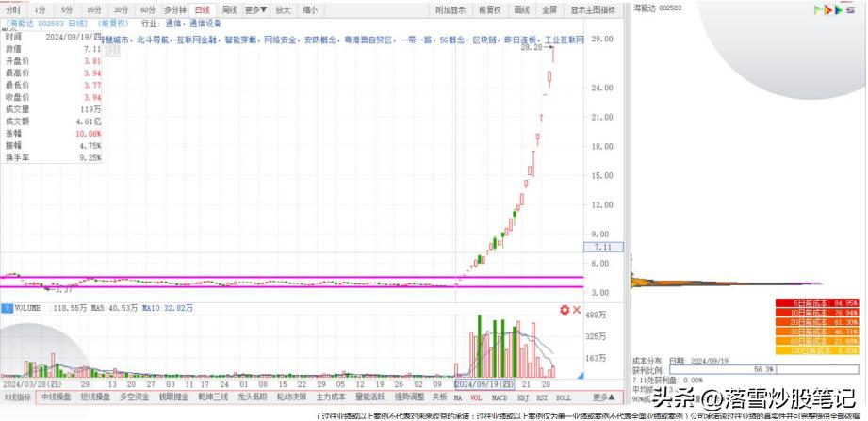Click the 缩小 zoom-out button

pyautogui.click(x=310, y=10)
